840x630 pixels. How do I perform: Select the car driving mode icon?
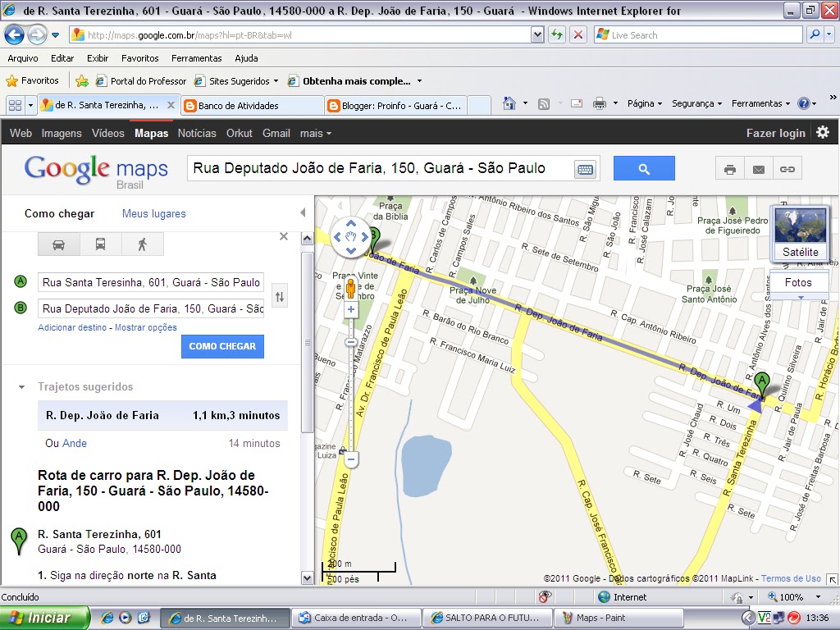point(59,244)
